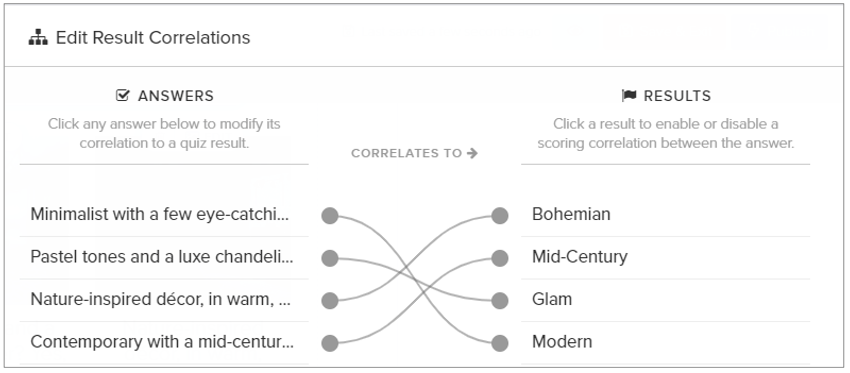Image resolution: width=850 pixels, height=373 pixels.
Task: Click the checkbox icon next to ANSWERS
Action: 123,96
